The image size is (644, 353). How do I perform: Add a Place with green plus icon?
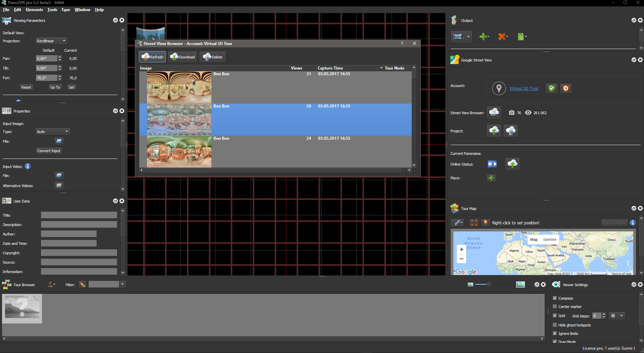point(491,178)
